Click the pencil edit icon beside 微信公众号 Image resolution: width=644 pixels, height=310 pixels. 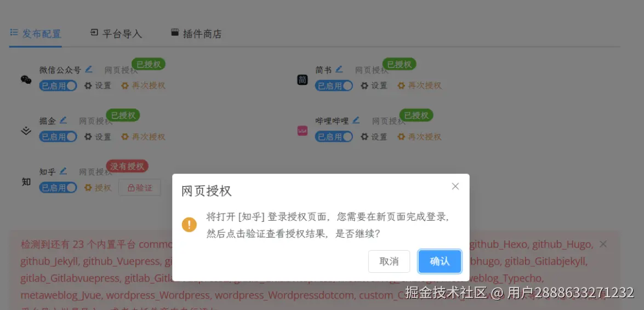(89, 70)
